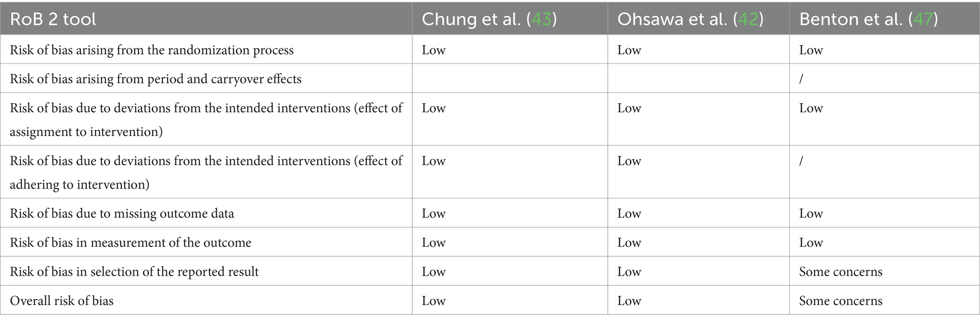Select the "effect of adhering to intervention" row label
980x323 pixels.
pyautogui.click(x=206, y=172)
